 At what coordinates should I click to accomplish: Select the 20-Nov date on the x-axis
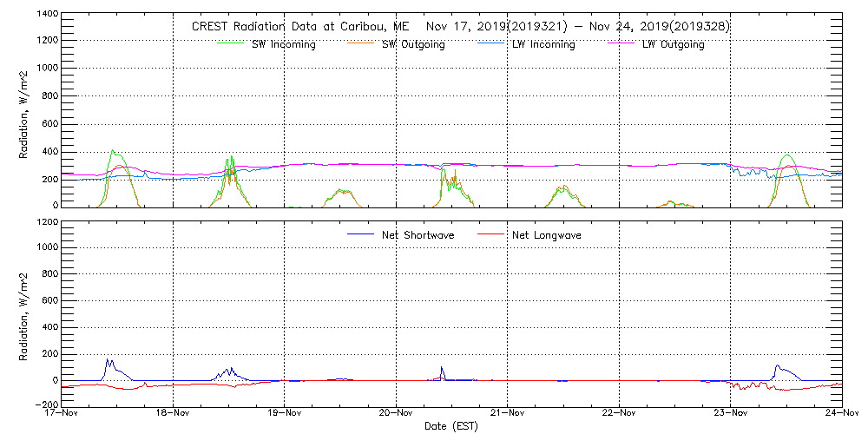pyautogui.click(x=396, y=413)
